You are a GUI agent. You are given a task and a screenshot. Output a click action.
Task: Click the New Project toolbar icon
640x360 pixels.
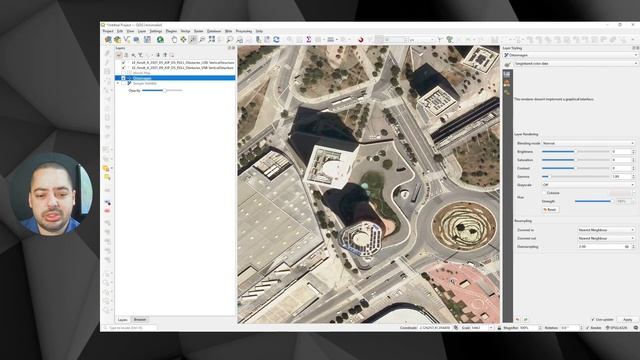[x=108, y=40]
